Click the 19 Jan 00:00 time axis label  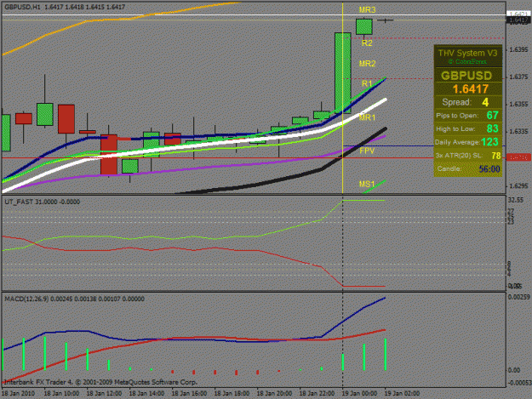tap(359, 394)
